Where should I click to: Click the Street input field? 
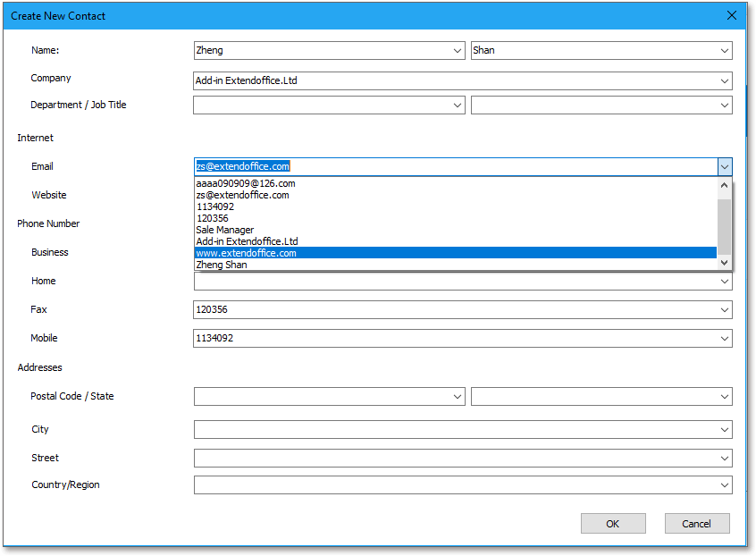(x=447, y=458)
